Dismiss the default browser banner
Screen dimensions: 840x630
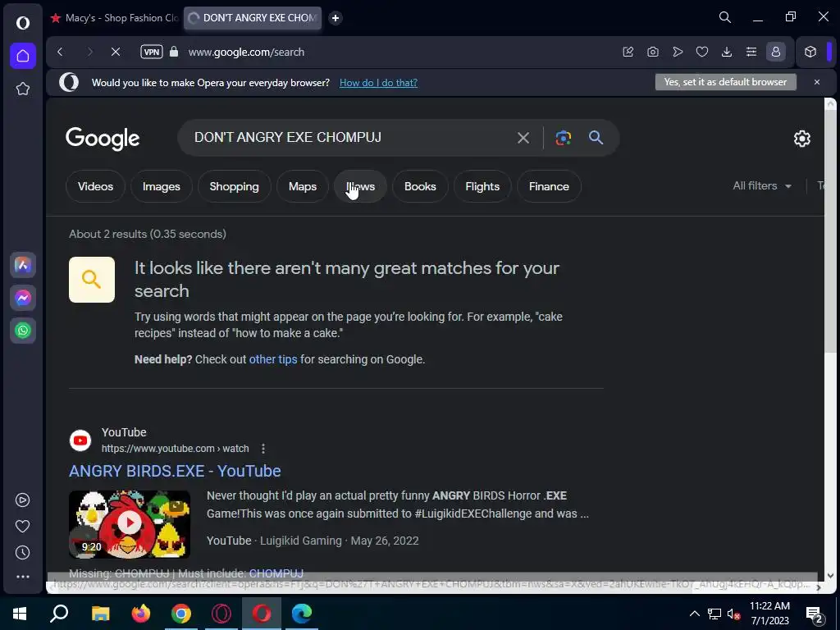[816, 82]
